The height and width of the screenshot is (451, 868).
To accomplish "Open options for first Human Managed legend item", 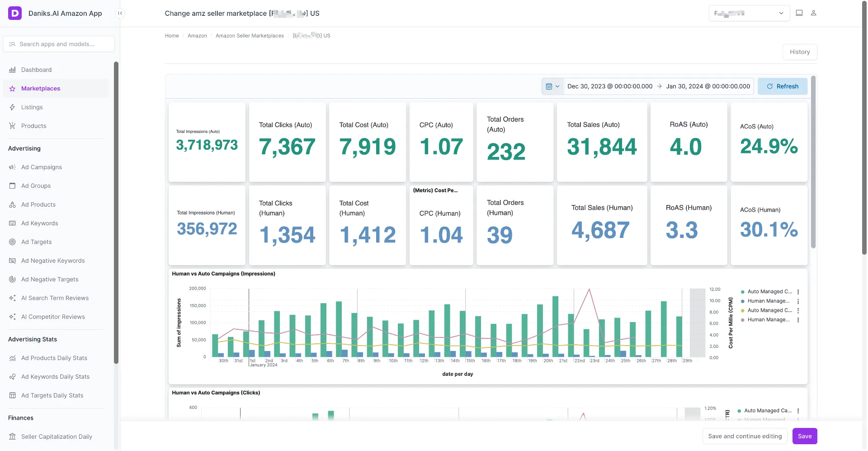I will (x=798, y=301).
